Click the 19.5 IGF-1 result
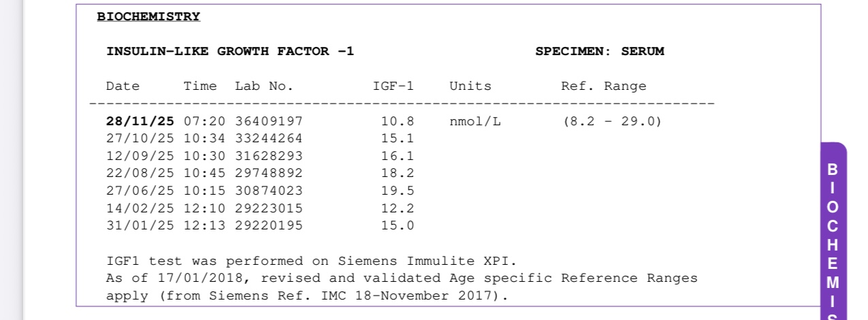Screen dimensions: 868x320 [398, 191]
